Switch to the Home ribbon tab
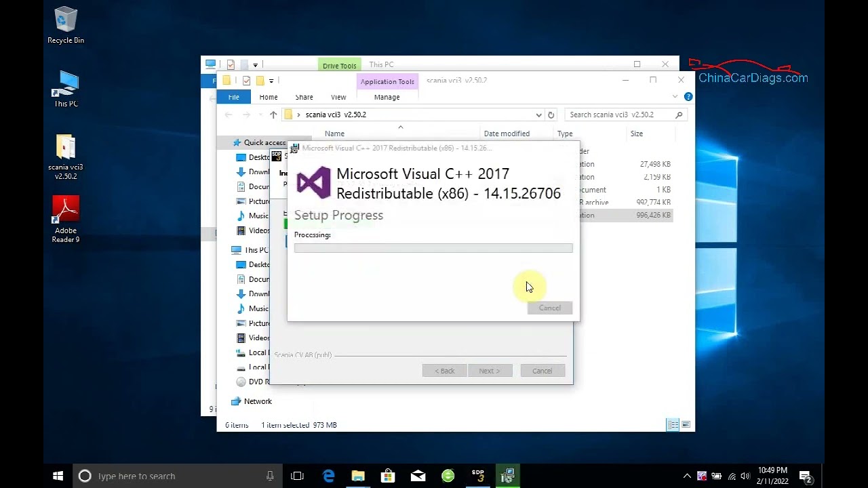The image size is (868, 488). coord(269,97)
